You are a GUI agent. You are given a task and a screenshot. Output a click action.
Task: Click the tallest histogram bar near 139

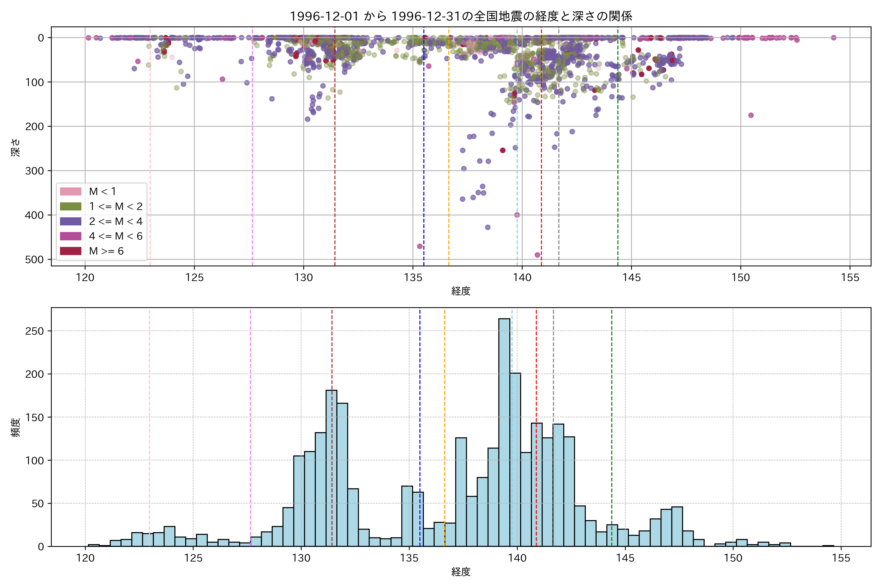coord(504,431)
